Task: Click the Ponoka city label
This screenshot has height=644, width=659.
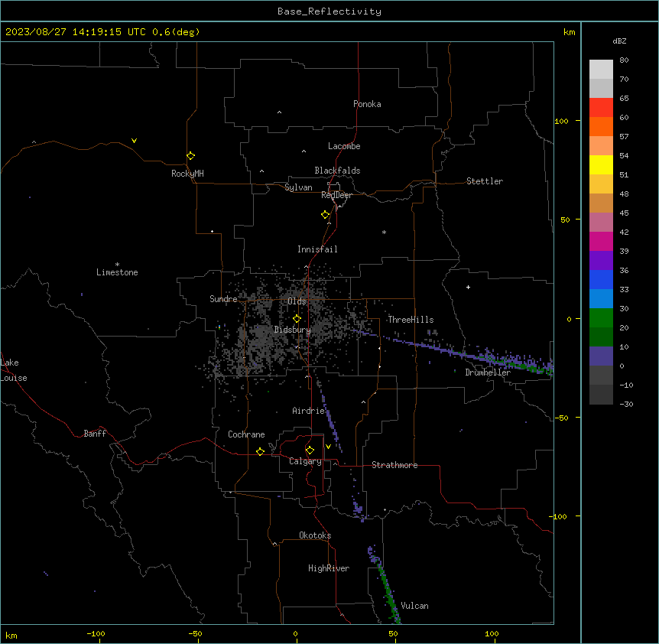Action: coord(367,104)
